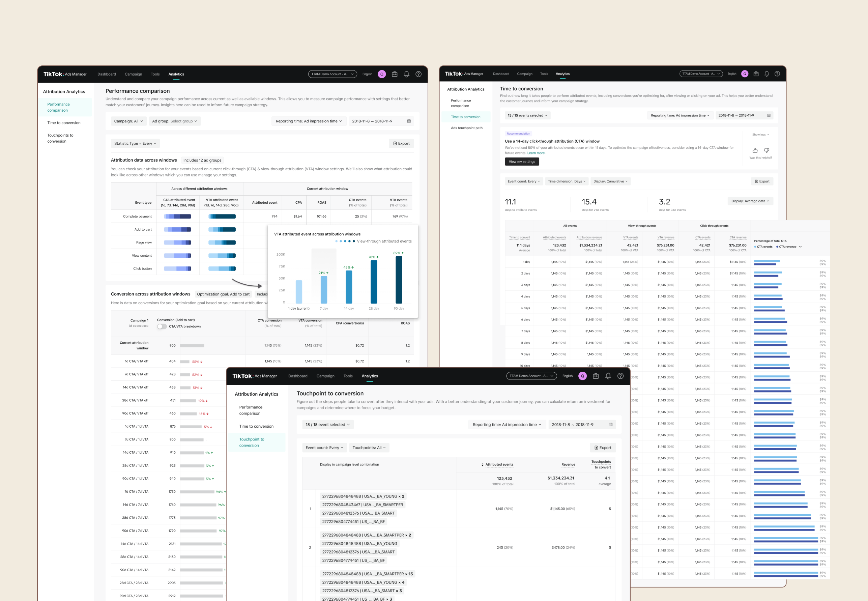868x601 pixels.
Task: Click Export button in Touchpoint to conversion window
Action: point(603,448)
